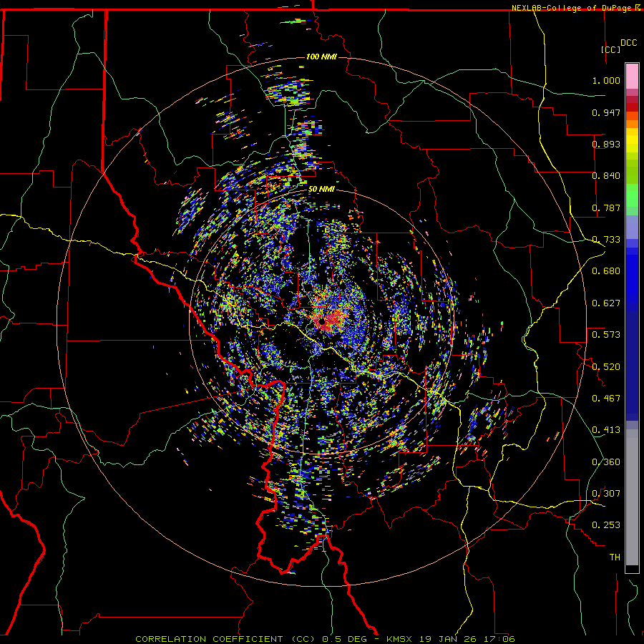Image resolution: width=644 pixels, height=644 pixels.
Task: Click the 100 NMI range ring label
Action: click(321, 57)
